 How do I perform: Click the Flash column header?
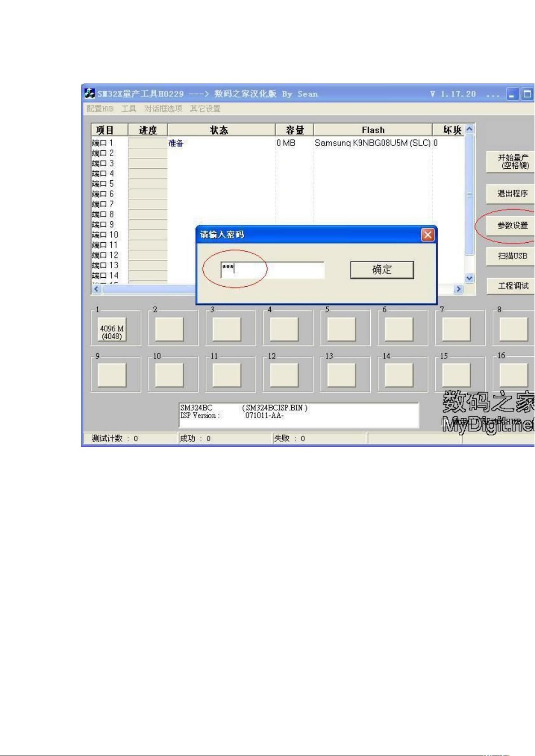pyautogui.click(x=373, y=130)
